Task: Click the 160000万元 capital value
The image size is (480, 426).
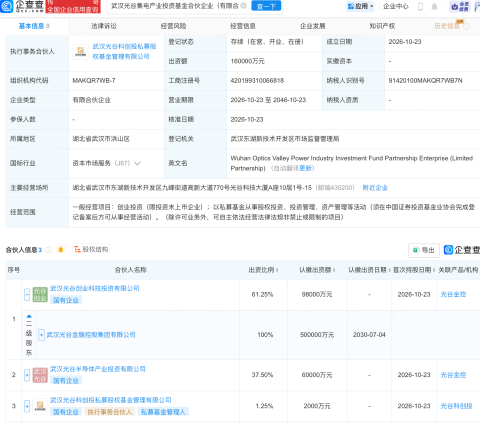Action: click(247, 61)
